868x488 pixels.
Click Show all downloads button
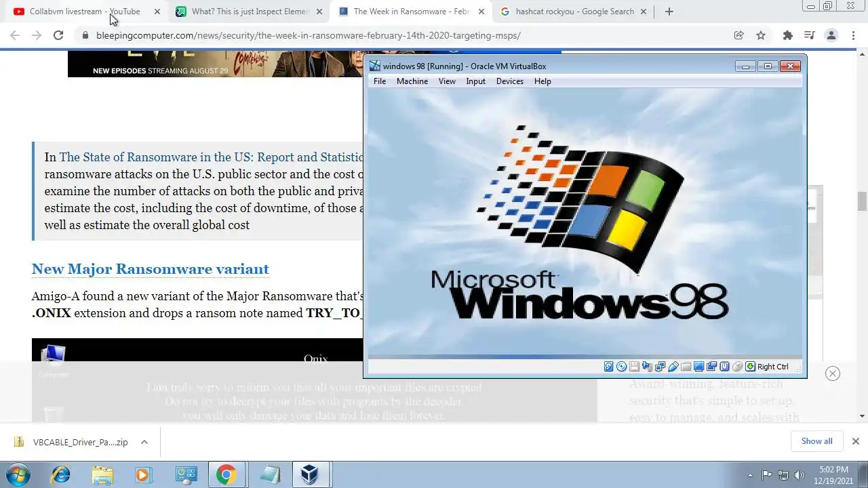(816, 441)
